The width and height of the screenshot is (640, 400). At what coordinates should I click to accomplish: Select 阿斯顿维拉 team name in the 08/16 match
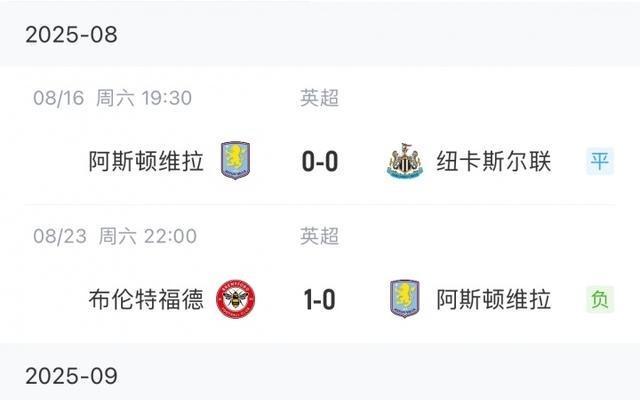click(x=146, y=160)
